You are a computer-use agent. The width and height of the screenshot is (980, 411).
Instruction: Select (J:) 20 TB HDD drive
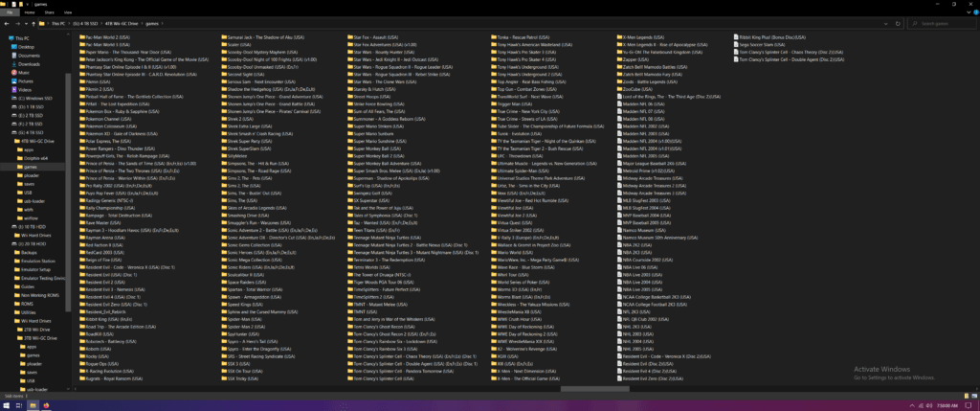(x=28, y=243)
